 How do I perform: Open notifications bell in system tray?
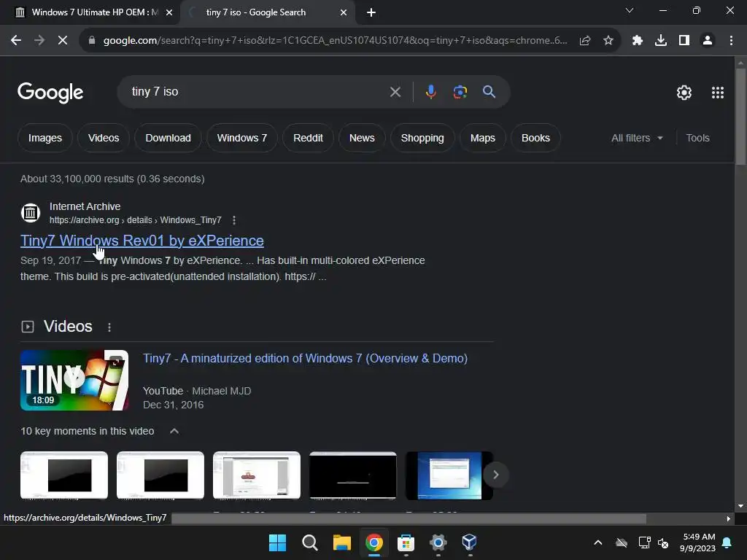[x=727, y=542]
